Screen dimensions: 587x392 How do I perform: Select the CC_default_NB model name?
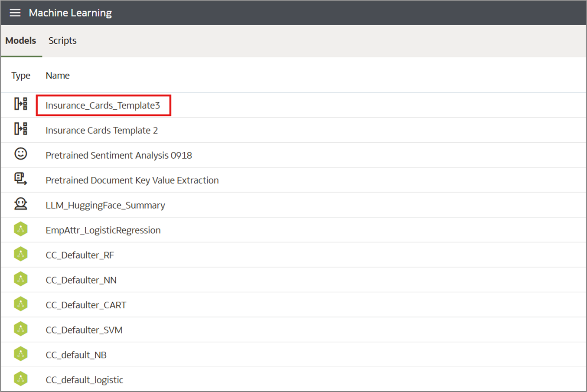point(76,355)
